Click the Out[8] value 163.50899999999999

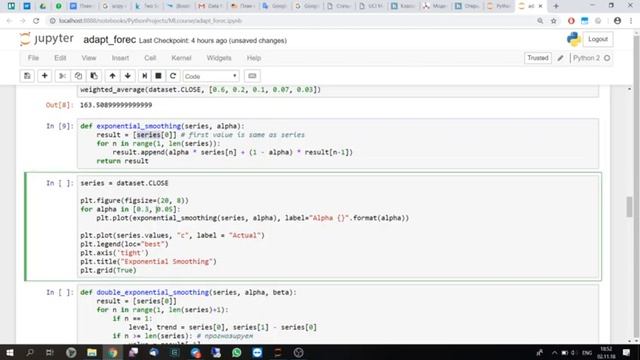116,105
